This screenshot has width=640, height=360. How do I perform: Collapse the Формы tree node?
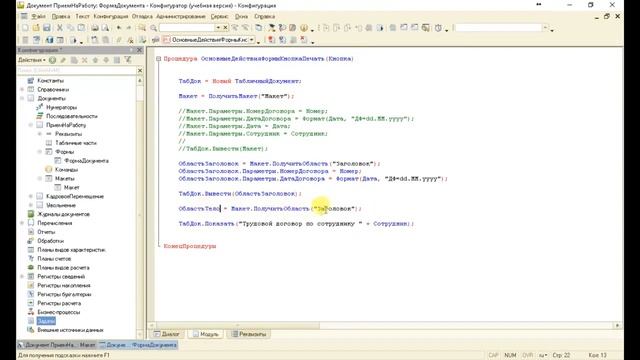(x=40, y=152)
